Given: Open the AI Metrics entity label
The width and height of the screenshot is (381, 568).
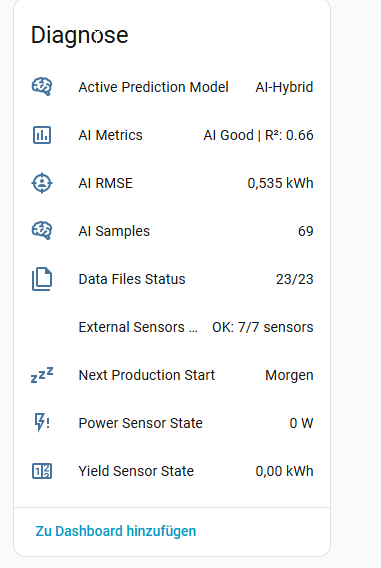Looking at the screenshot, I should (x=110, y=135).
